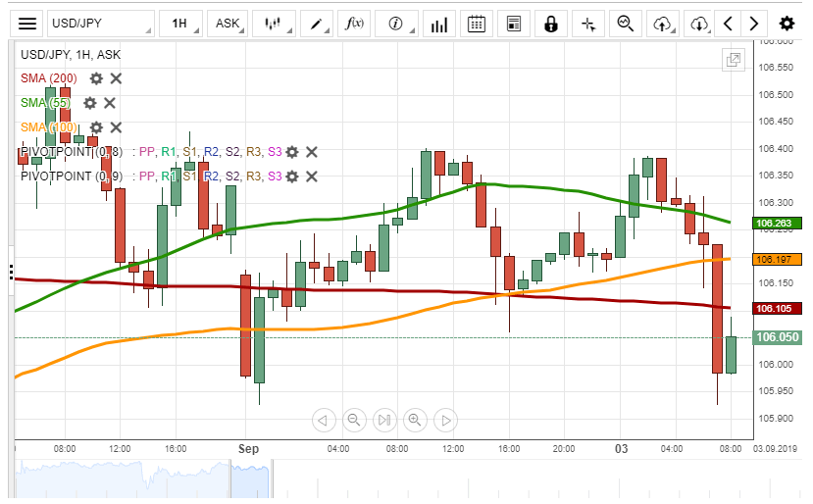This screenshot has width=813, height=504.
Task: Click the calendar icon in toolbar
Action: coord(476,24)
